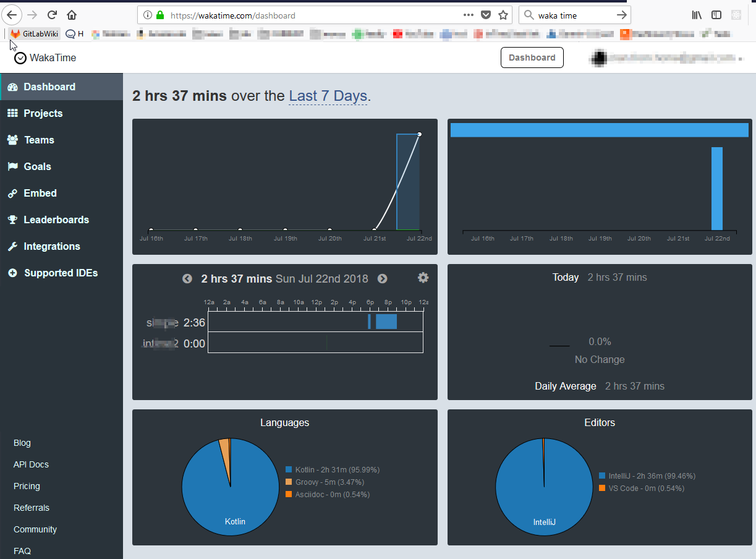Click the gear settings icon on timeline card
Image resolution: width=756 pixels, height=559 pixels.
click(423, 278)
